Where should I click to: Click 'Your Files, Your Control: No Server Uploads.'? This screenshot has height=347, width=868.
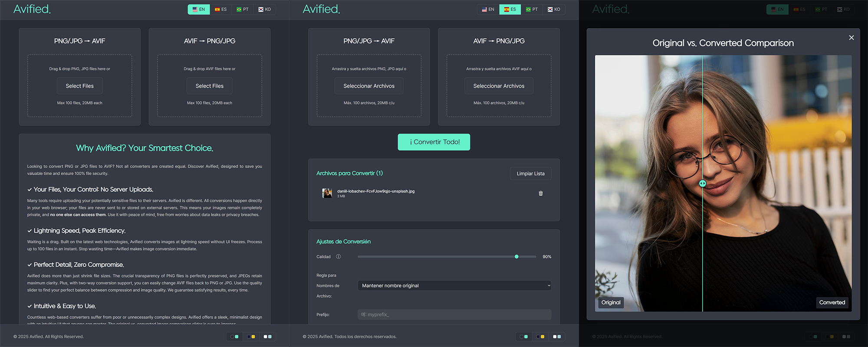[x=93, y=190]
